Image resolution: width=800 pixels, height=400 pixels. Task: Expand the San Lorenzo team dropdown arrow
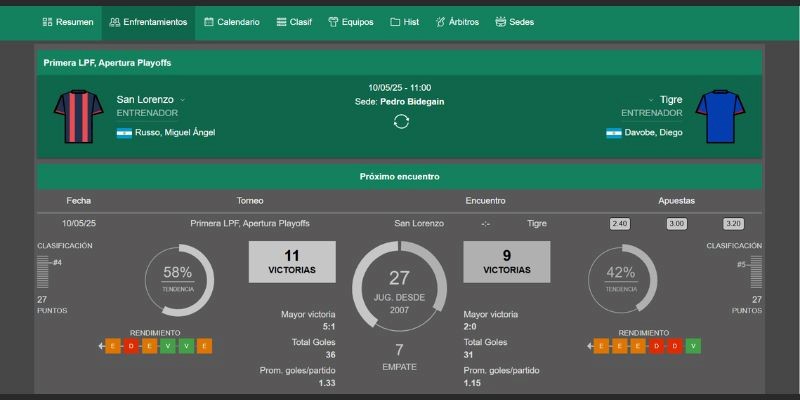click(x=183, y=100)
